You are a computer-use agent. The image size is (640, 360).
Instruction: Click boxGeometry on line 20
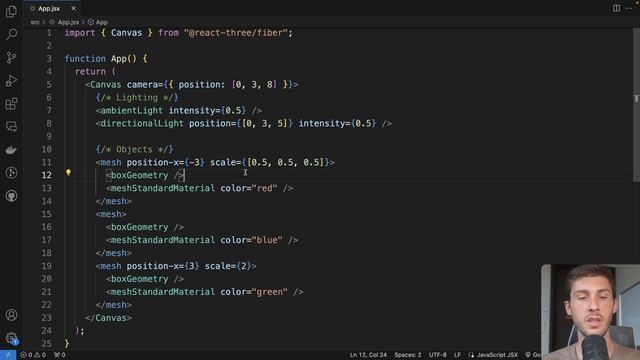coord(140,279)
